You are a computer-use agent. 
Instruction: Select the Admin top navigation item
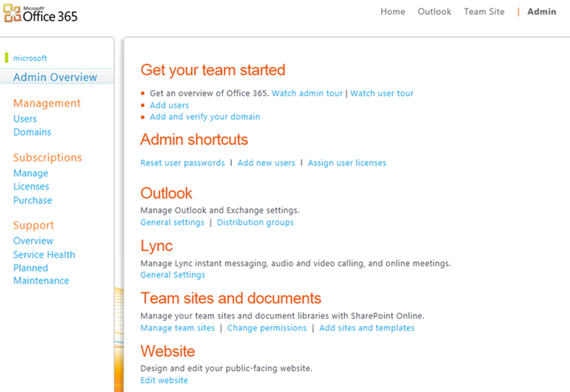point(541,12)
